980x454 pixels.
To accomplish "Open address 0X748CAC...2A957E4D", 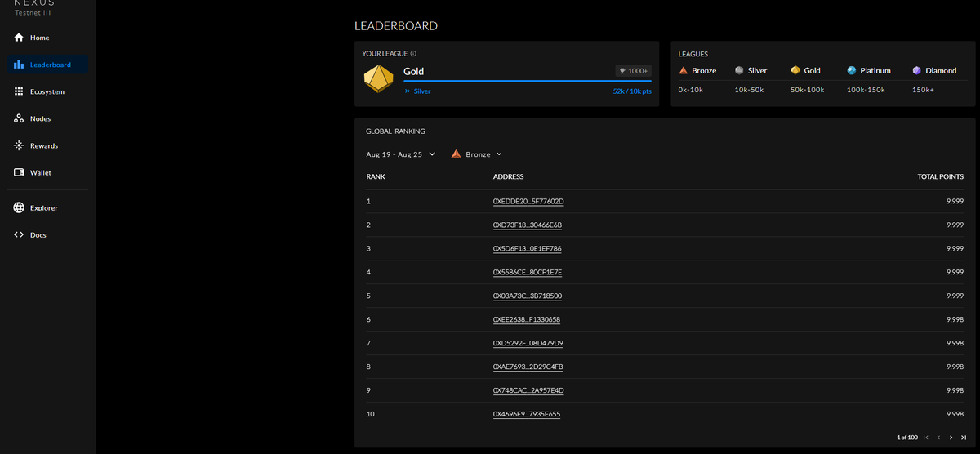I will pos(528,390).
